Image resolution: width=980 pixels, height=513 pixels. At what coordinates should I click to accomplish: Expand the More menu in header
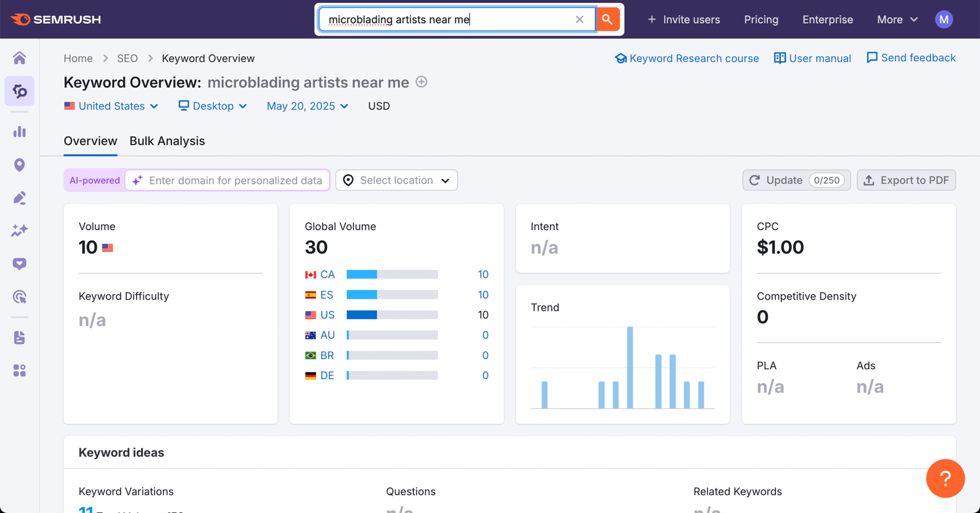pos(897,20)
